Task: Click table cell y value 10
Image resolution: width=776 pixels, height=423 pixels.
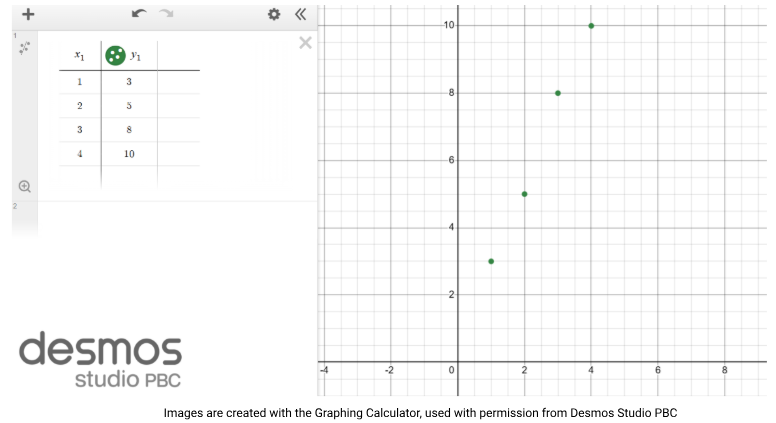Action: tap(129, 154)
